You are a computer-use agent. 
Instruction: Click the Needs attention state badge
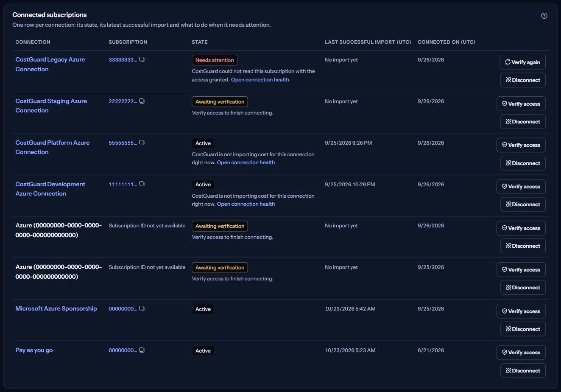tap(215, 60)
